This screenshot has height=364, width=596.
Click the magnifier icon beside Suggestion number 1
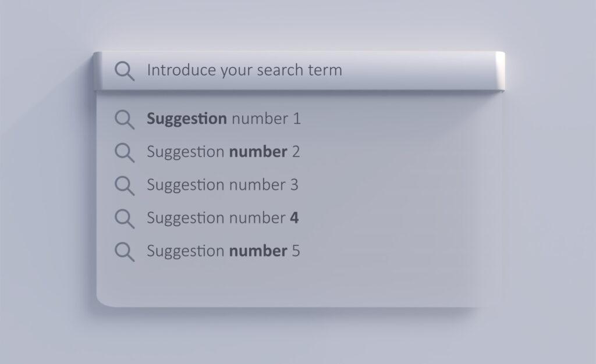[124, 120]
